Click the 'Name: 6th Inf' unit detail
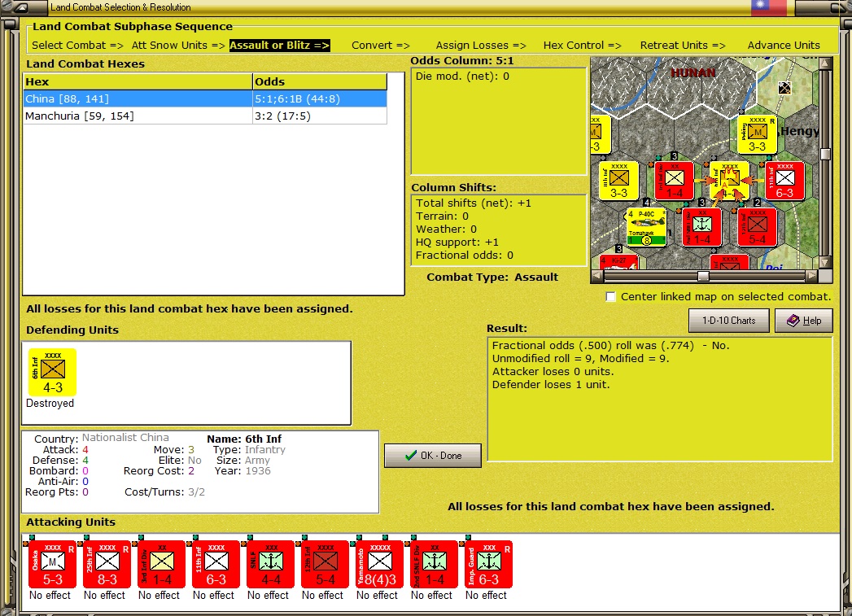This screenshot has height=616, width=852. 244,439
